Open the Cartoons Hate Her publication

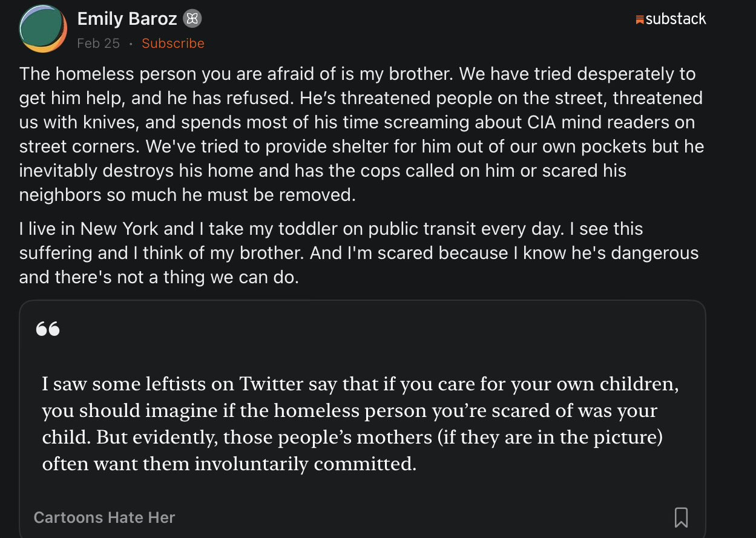tap(104, 517)
